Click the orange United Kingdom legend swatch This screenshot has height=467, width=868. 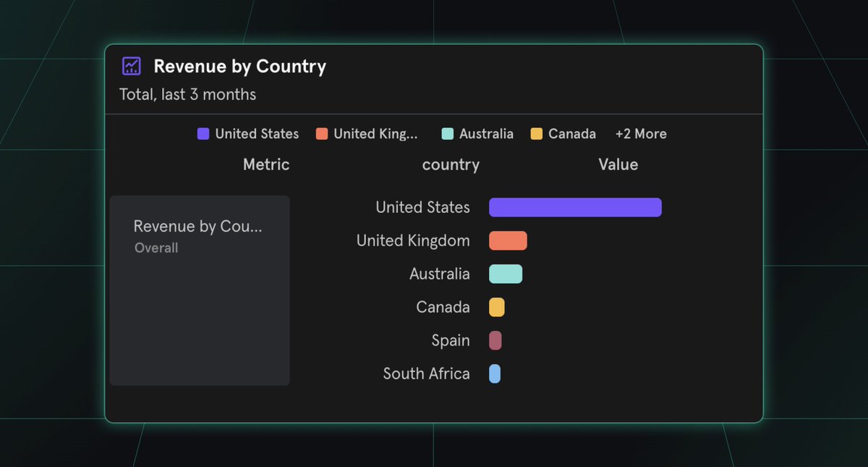click(x=322, y=134)
